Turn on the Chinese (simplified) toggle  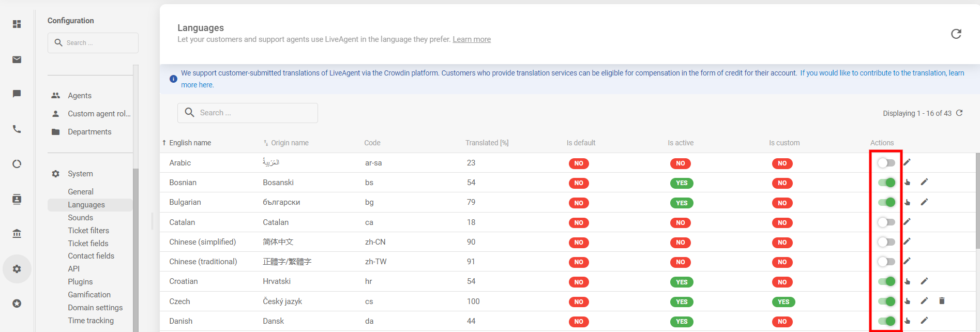click(886, 242)
